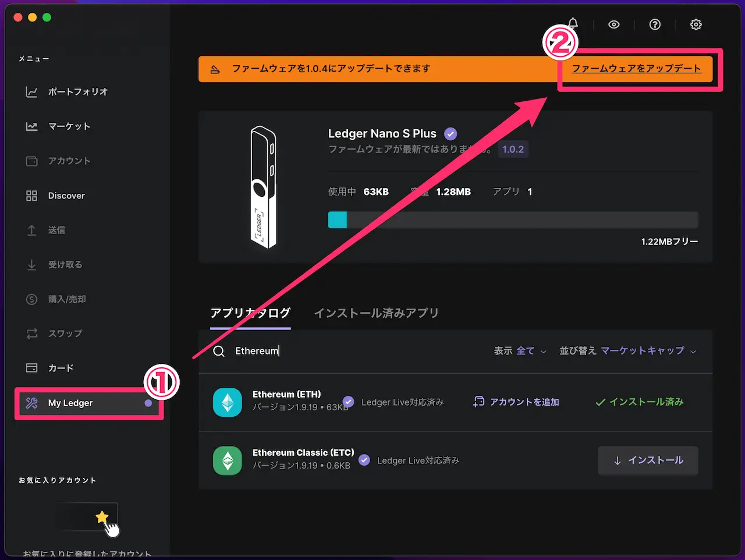This screenshot has height=560, width=745.
Task: Click ファームウェアをアップデート link
Action: [x=636, y=69]
